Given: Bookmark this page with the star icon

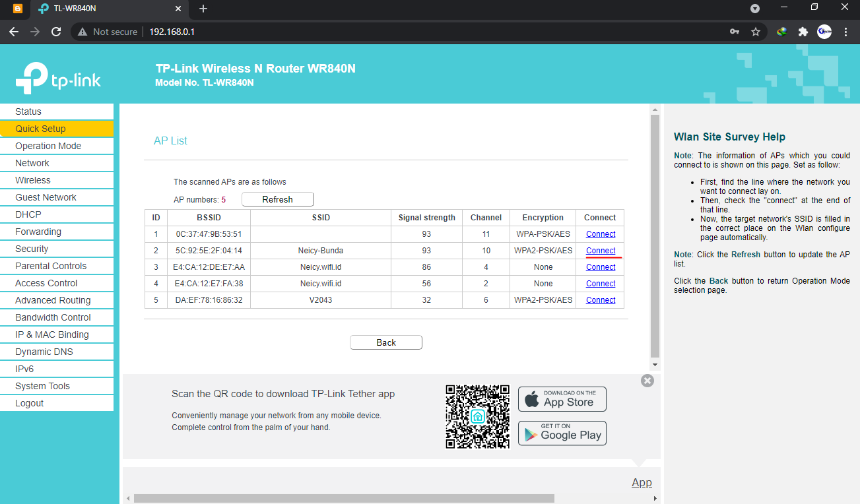Looking at the screenshot, I should 756,32.
